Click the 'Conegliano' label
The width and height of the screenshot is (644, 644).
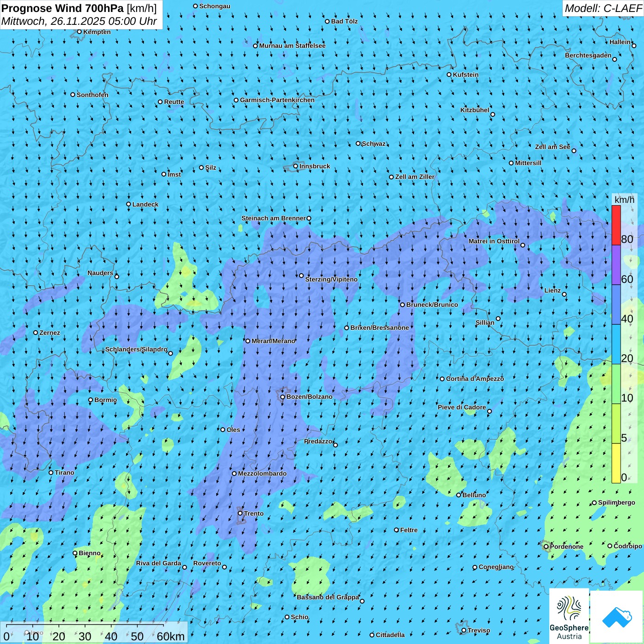click(496, 567)
